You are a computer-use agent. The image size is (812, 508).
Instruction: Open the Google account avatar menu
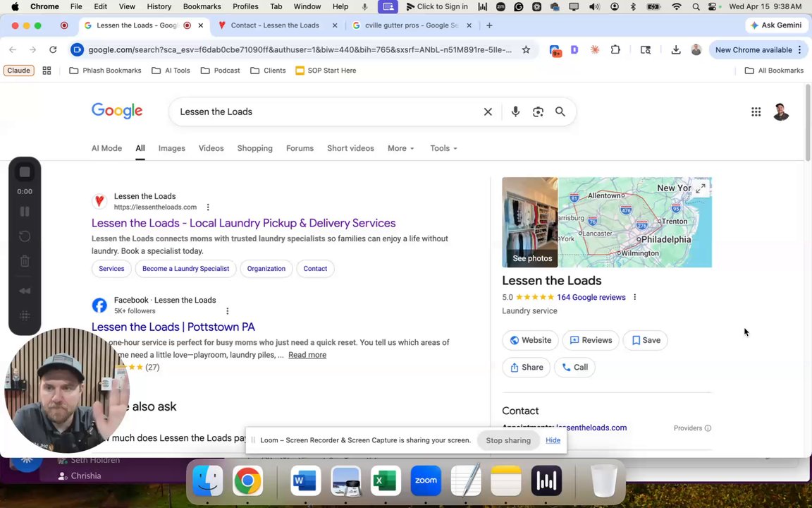pyautogui.click(x=781, y=111)
